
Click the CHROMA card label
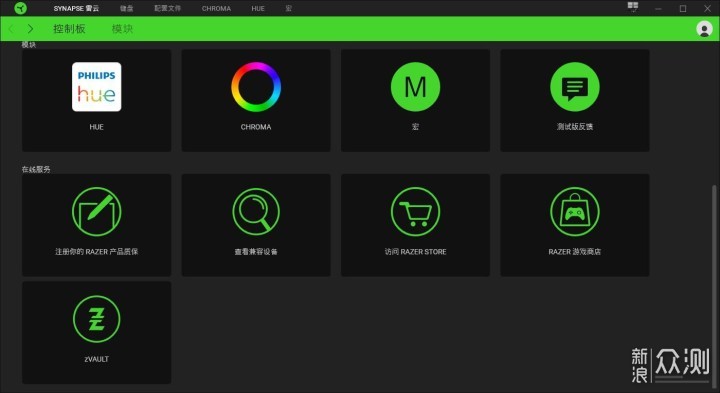256,127
